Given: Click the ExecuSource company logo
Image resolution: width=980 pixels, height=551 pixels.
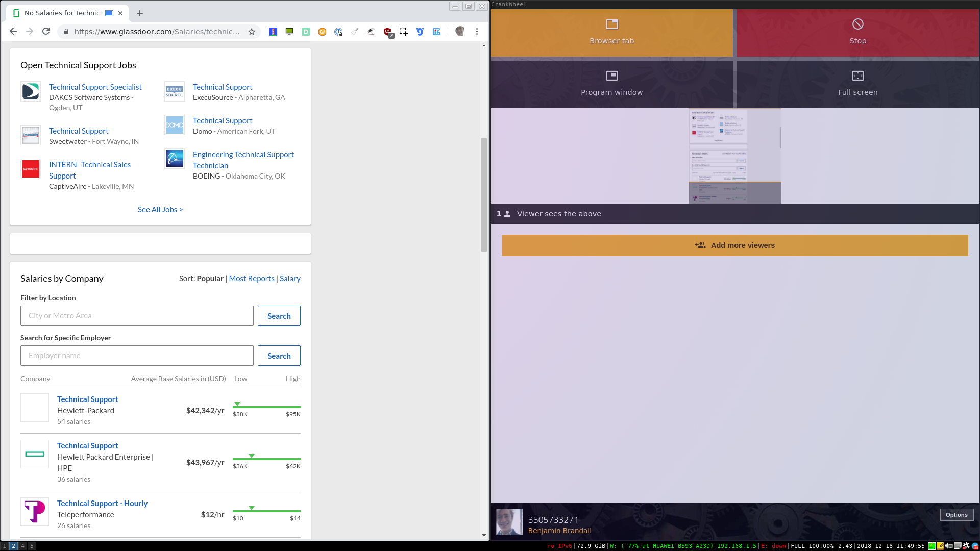Looking at the screenshot, I should click(175, 91).
